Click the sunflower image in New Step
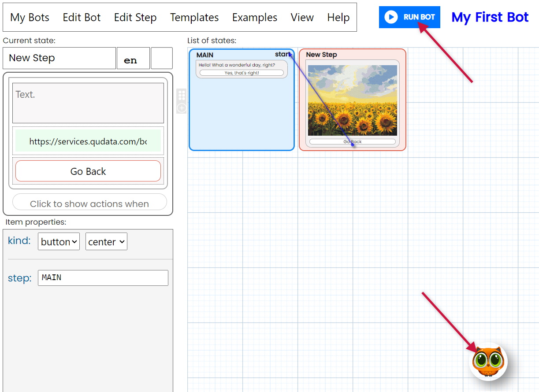Viewport: 539px width, 392px height. tap(352, 100)
